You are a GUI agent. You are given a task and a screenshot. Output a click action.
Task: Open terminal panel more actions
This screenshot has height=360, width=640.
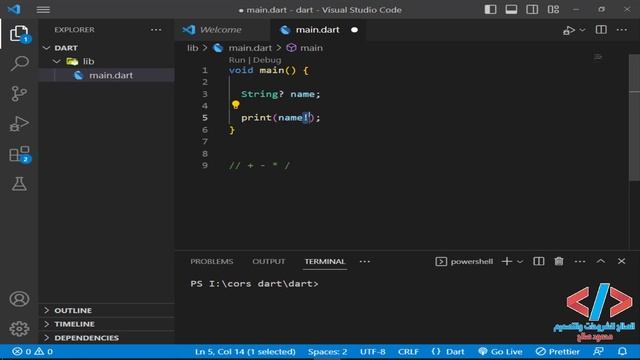click(x=580, y=261)
